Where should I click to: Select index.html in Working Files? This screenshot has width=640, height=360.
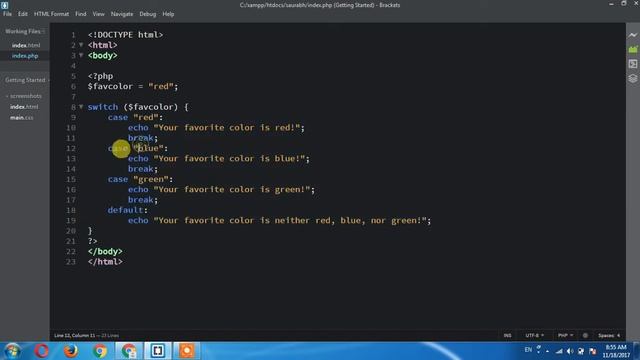(26, 45)
